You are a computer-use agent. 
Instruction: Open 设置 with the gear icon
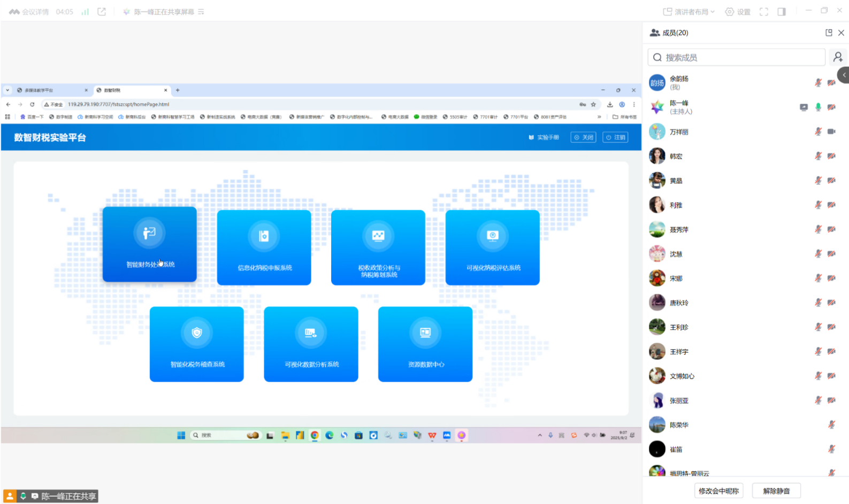(x=738, y=12)
